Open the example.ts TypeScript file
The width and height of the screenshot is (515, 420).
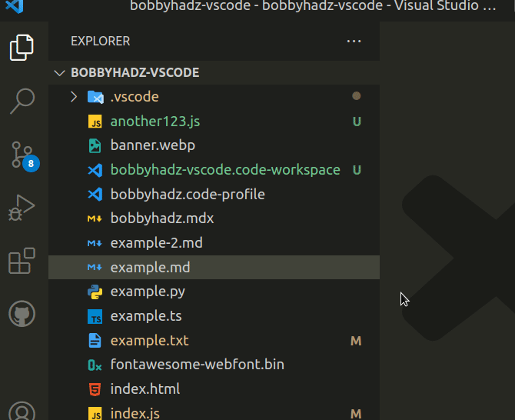146,316
